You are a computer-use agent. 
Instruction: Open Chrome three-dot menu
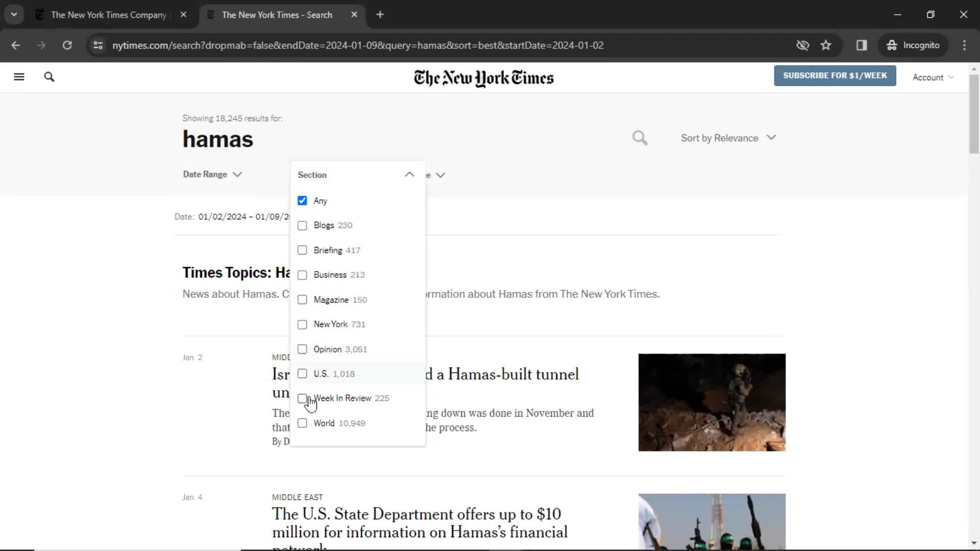964,45
